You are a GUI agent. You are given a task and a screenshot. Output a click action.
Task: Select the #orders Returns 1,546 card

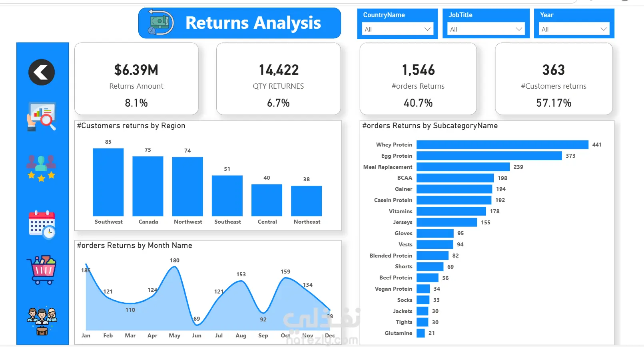418,79
